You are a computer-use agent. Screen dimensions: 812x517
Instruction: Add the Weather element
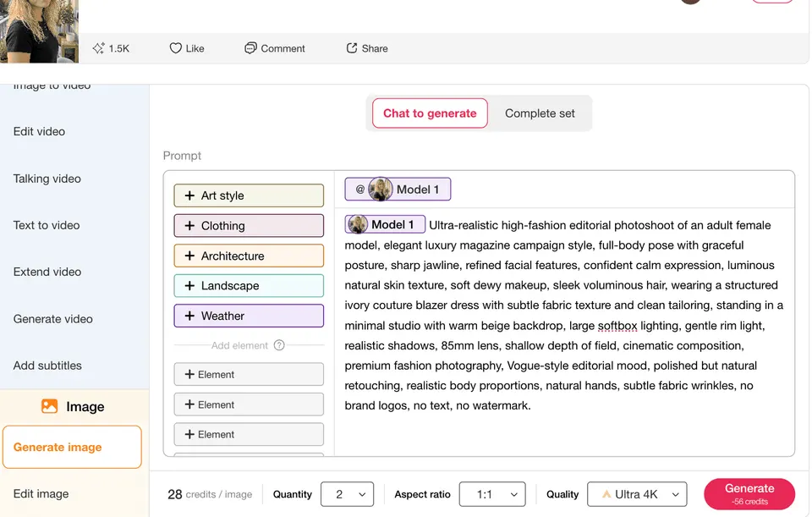point(249,316)
